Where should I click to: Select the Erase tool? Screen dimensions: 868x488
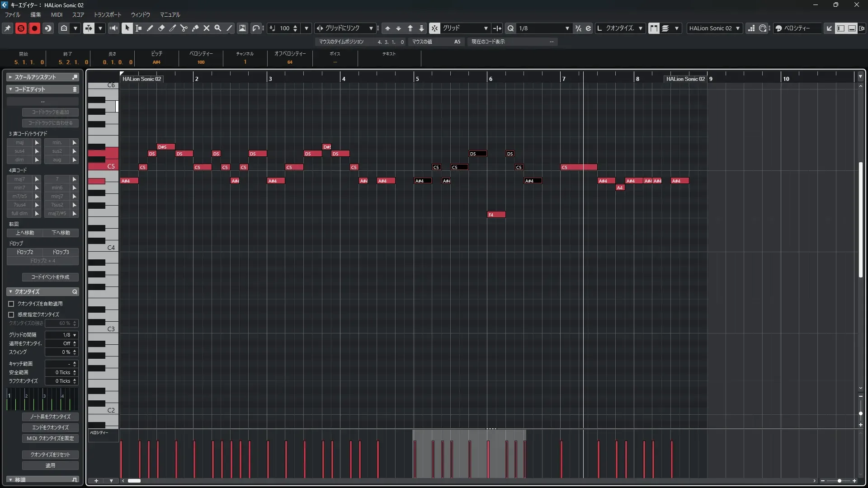(161, 28)
